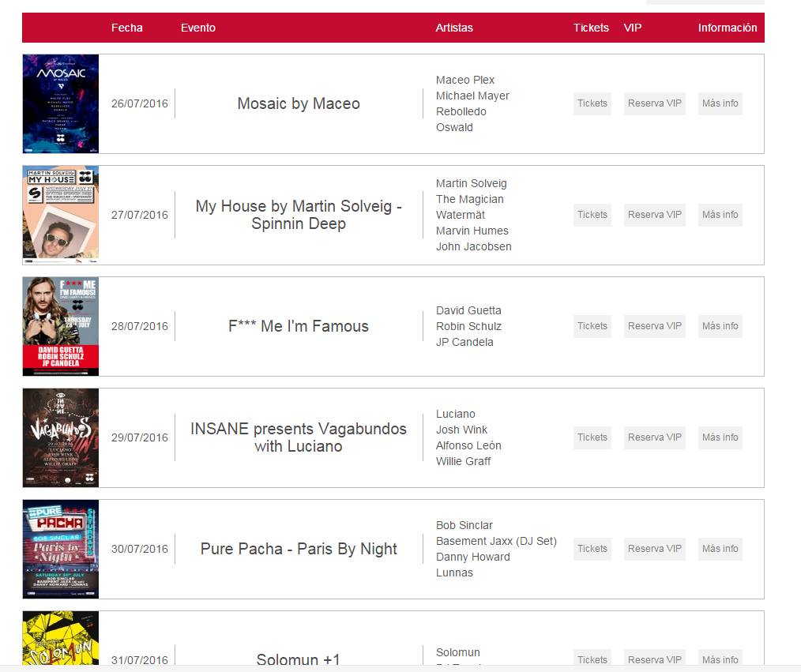Click the Evento column header
Screen dimensions: 801x672
(197, 28)
